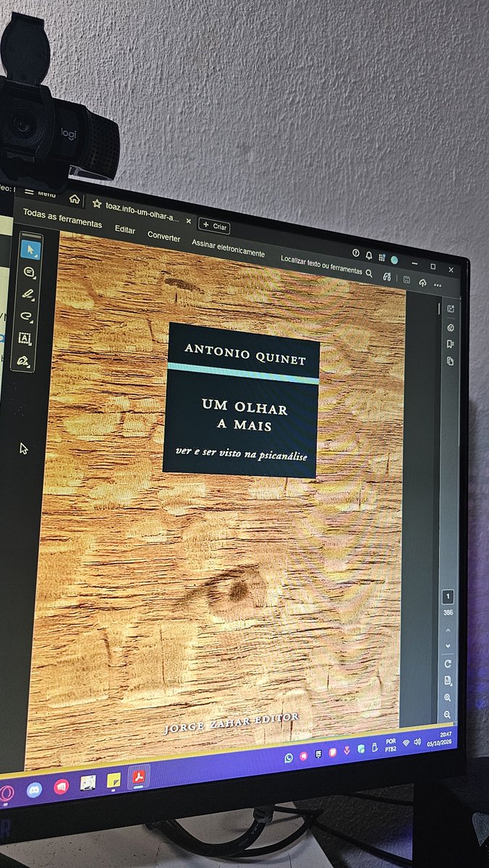The height and width of the screenshot is (868, 489).
Task: Go to Acrobat home screen
Action: pyautogui.click(x=75, y=199)
